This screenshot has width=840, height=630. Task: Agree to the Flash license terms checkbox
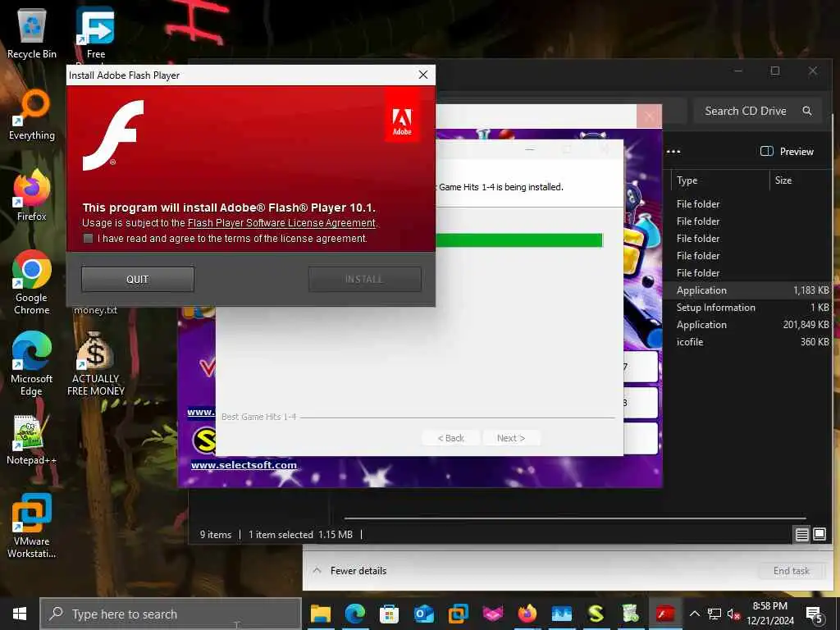pos(88,239)
